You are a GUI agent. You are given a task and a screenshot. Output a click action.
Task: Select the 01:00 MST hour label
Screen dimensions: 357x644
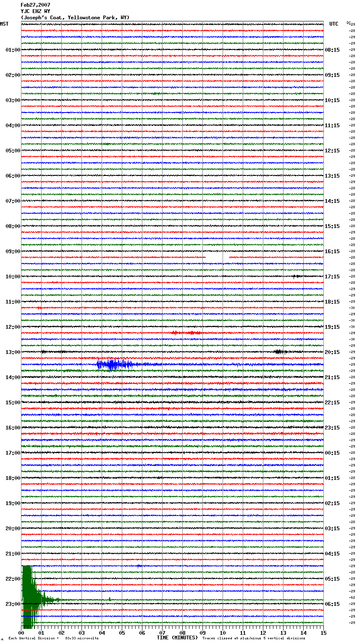click(13, 50)
